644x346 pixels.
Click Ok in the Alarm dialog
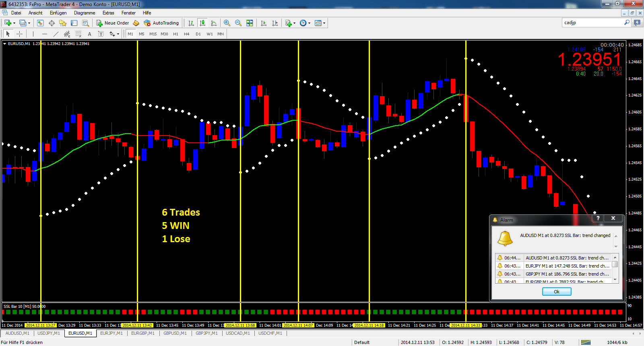[557, 292]
